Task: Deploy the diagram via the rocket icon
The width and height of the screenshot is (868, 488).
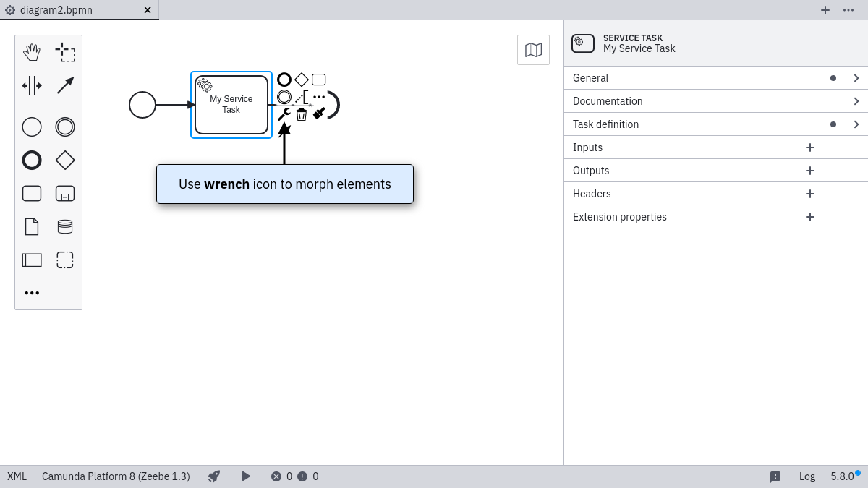Action: (213, 476)
